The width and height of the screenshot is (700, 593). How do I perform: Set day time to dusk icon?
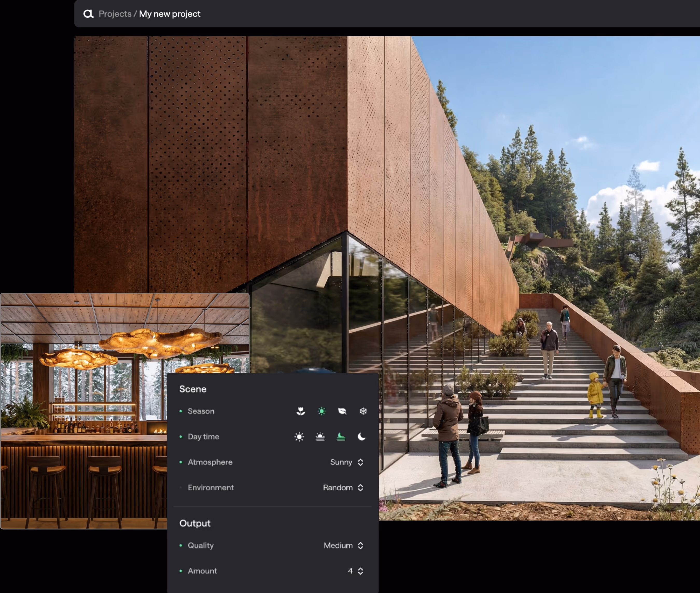coord(341,437)
